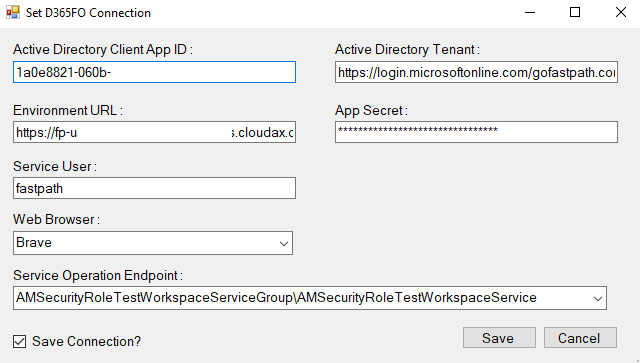Open the Web Browser dropdown showing Brave
Image resolution: width=640 pixels, height=363 pixels.
click(153, 243)
